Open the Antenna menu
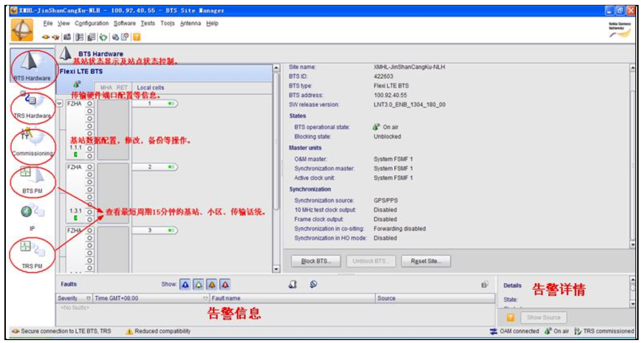This screenshot has width=644, height=343. 191,23
